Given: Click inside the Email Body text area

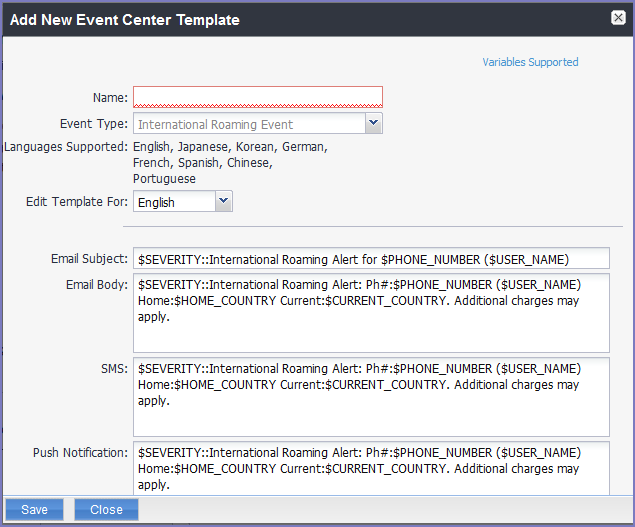Looking at the screenshot, I should (x=370, y=313).
